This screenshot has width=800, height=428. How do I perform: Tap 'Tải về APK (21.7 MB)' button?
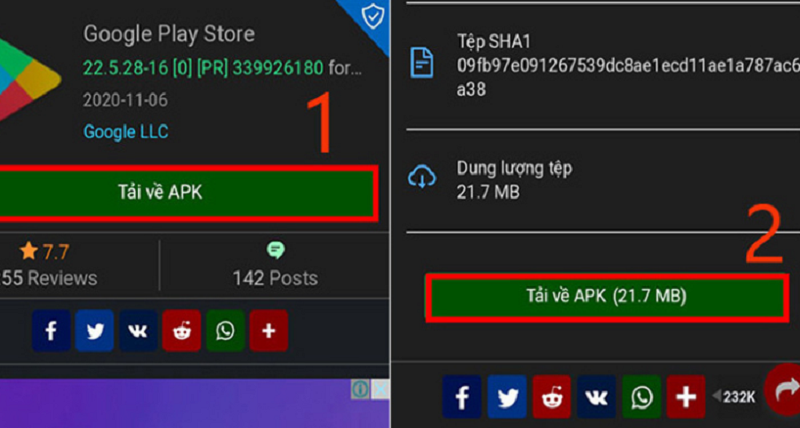[x=606, y=297]
